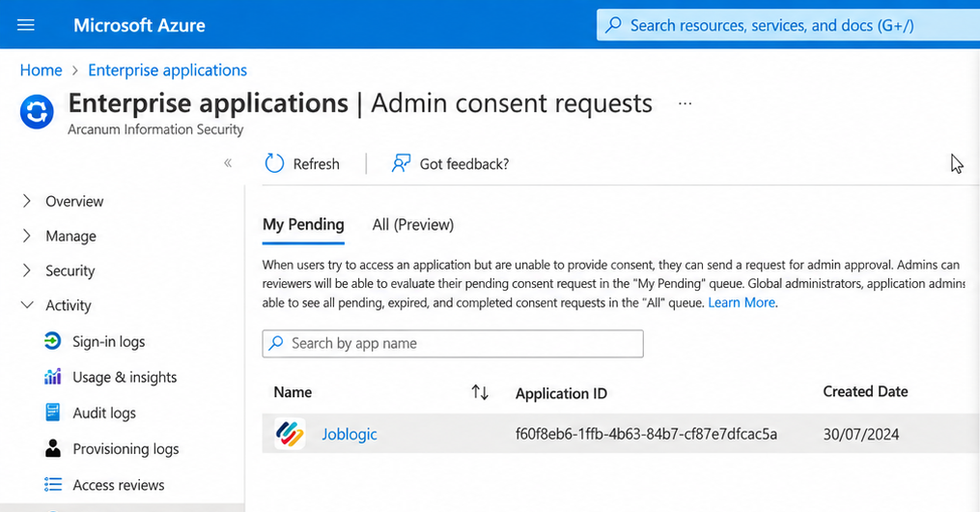
Task: Expand the Overview section chevron
Action: pyautogui.click(x=26, y=201)
